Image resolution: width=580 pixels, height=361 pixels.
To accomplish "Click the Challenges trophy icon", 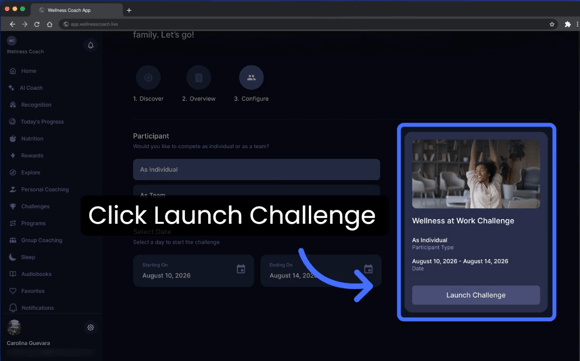I will pyautogui.click(x=13, y=206).
